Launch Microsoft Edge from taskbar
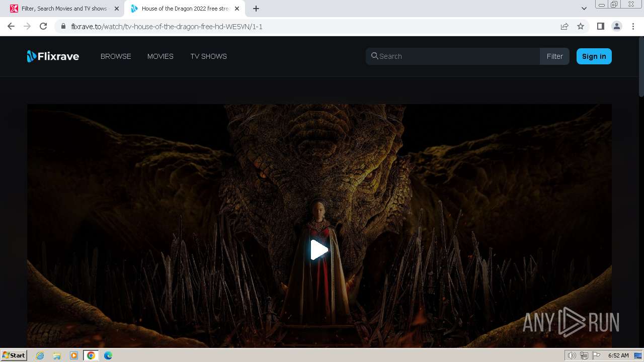Viewport: 644px width, 362px height. 108,355
